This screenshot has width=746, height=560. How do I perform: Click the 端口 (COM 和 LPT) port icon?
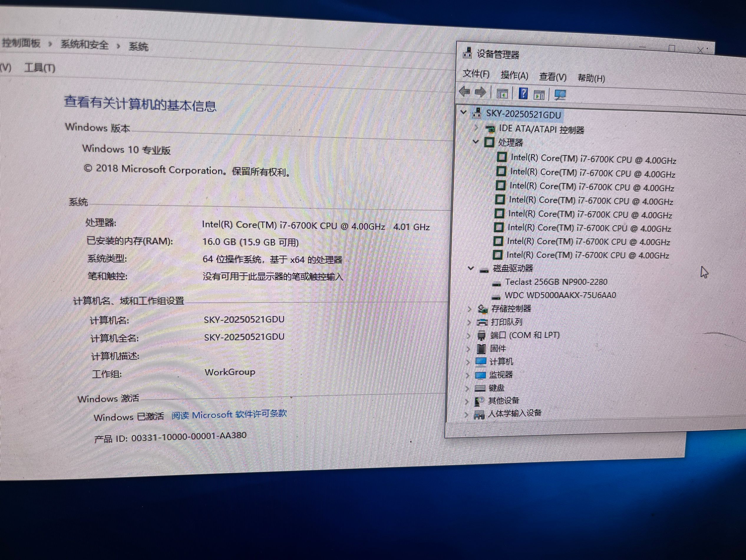coord(482,335)
